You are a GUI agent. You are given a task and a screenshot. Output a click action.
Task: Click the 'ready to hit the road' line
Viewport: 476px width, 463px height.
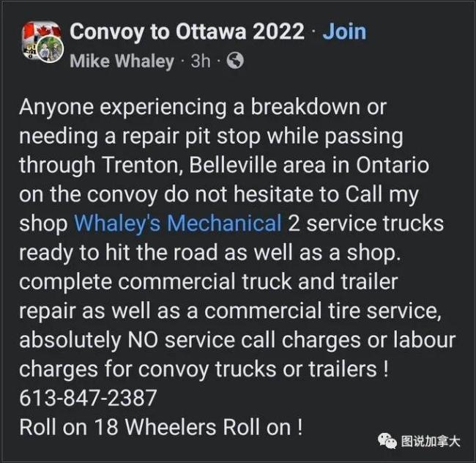[210, 253]
